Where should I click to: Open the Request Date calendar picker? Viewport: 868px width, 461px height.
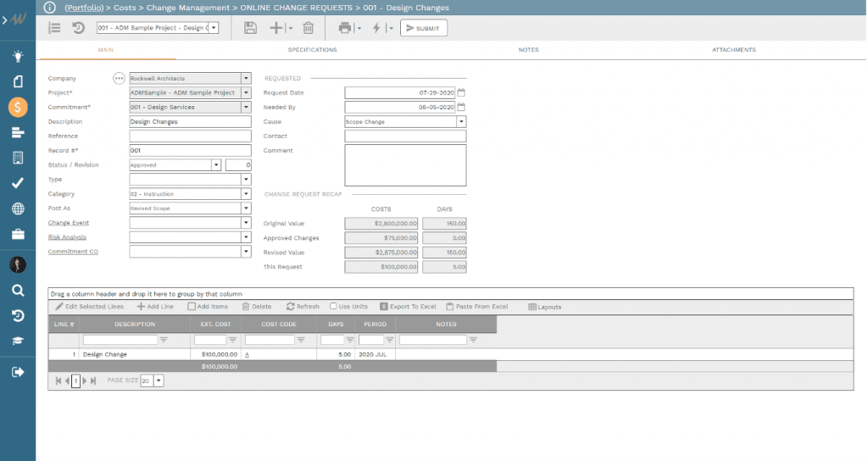462,92
